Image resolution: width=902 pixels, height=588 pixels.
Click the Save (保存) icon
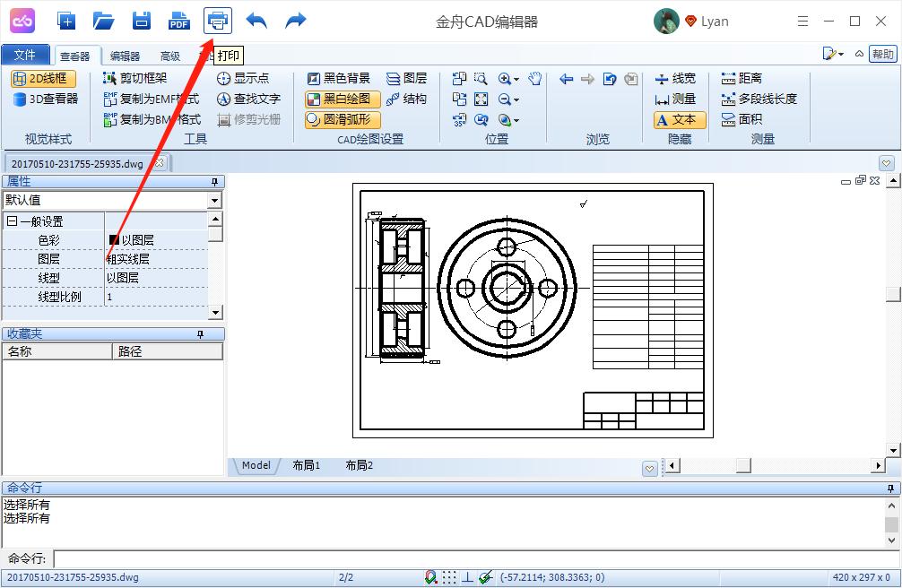[141, 20]
